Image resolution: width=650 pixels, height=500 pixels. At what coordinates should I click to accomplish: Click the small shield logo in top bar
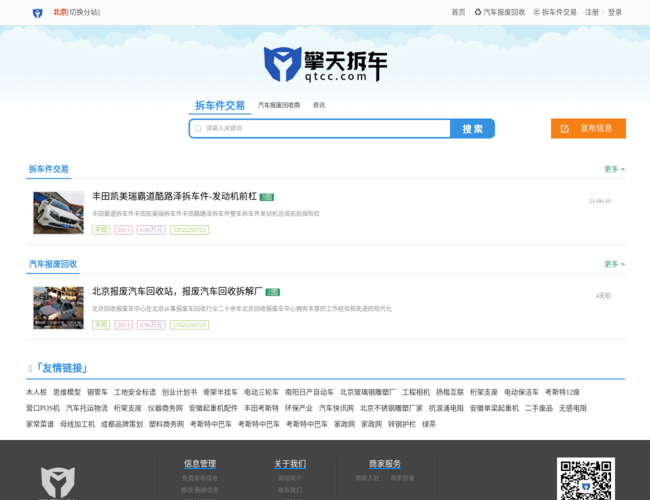(x=38, y=13)
